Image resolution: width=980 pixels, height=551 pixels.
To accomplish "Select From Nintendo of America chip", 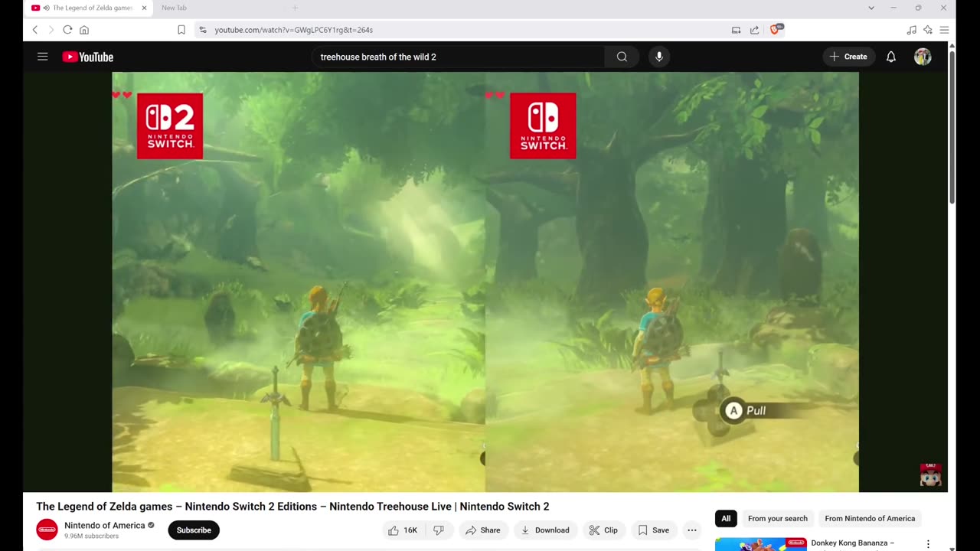I will click(x=870, y=519).
